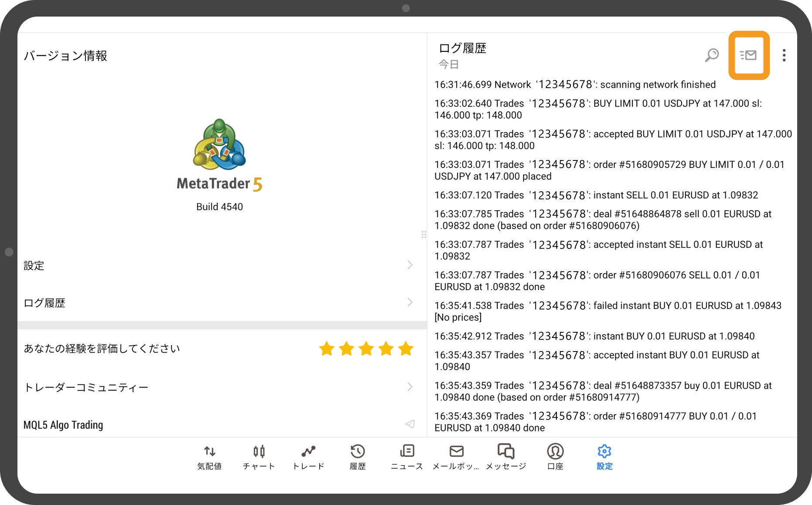Rate three stars in experience rating
The image size is (812, 505).
tap(366, 349)
